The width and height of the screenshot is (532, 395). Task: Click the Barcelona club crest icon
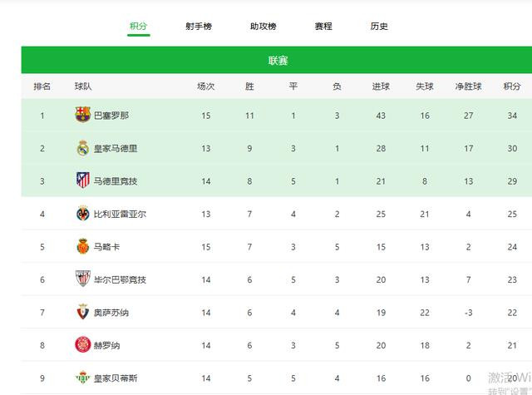click(83, 115)
